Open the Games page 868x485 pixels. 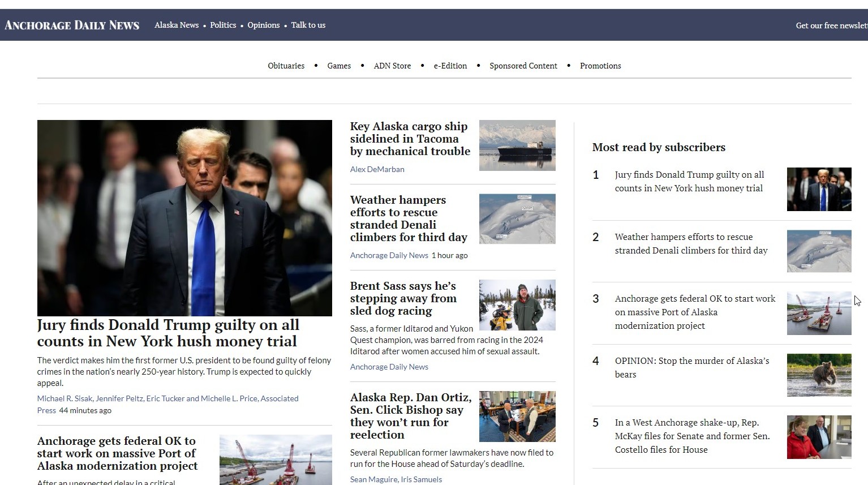point(339,66)
